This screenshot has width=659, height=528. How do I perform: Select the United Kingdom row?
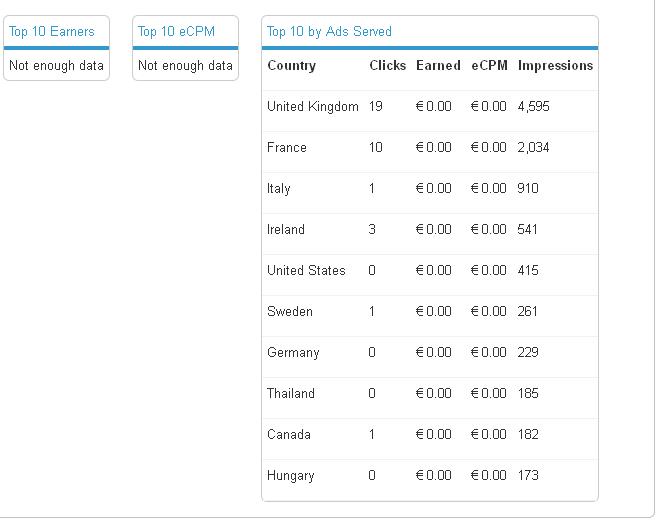[312, 106]
